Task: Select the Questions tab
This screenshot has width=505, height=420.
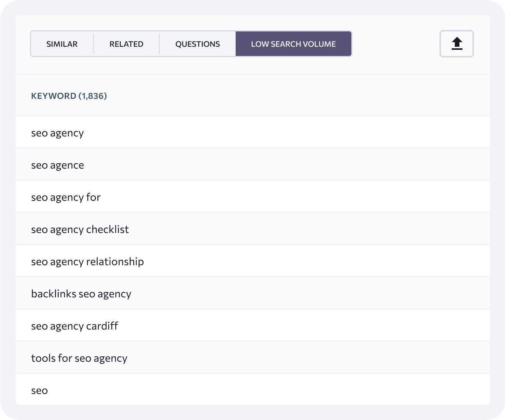Action: tap(198, 44)
